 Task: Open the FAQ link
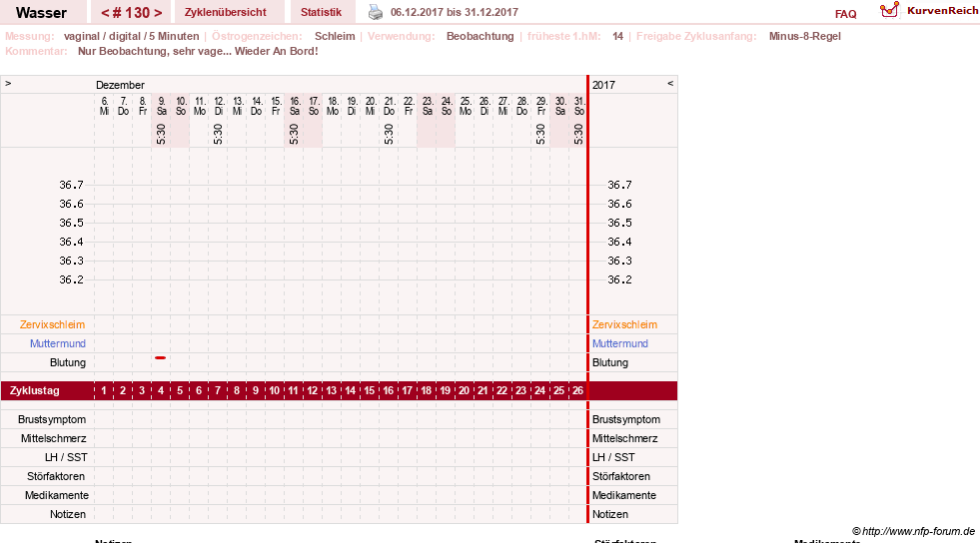click(845, 14)
